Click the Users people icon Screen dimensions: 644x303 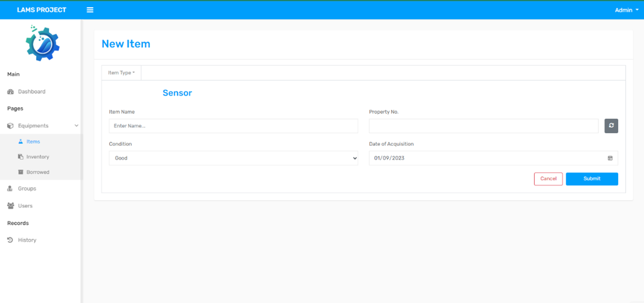pyautogui.click(x=11, y=206)
